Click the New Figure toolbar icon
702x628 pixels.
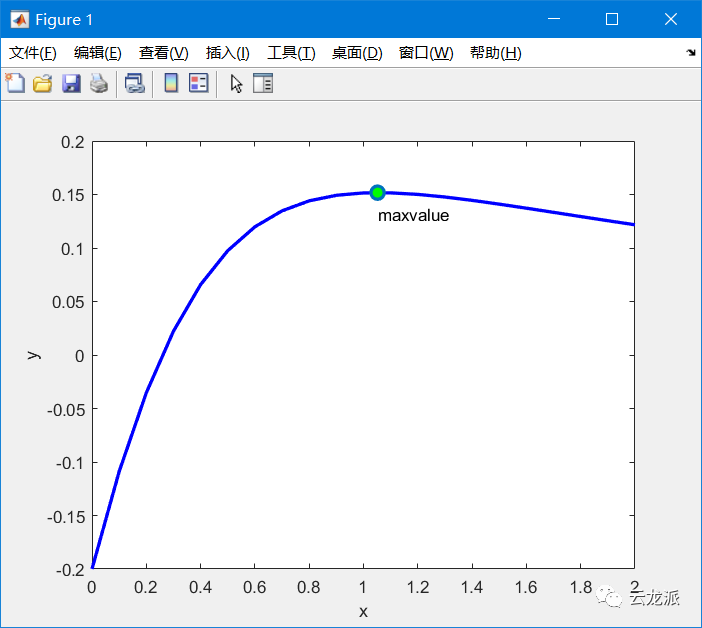[x=15, y=83]
